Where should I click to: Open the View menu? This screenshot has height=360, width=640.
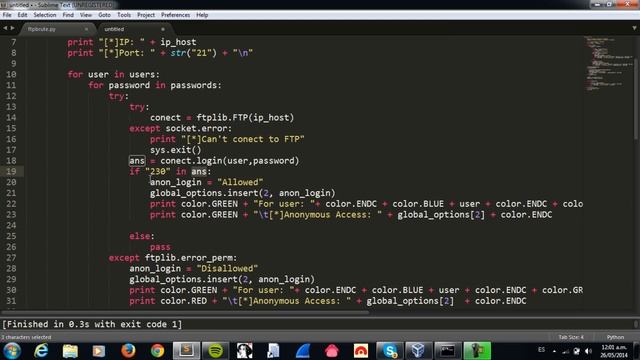click(x=85, y=15)
